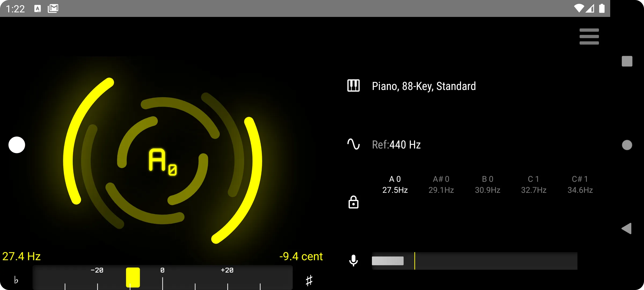Select note B 0 30.9Hz
Screen dimensions: 644x290
click(488, 184)
